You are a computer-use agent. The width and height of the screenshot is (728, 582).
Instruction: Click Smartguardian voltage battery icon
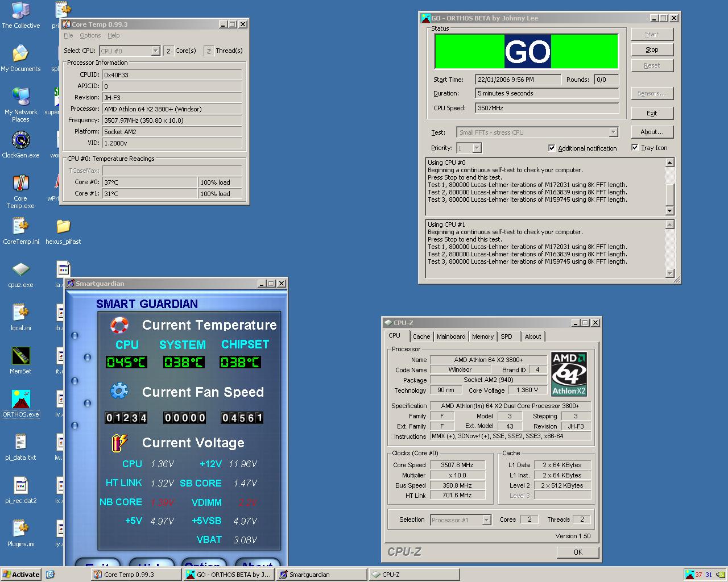pyautogui.click(x=119, y=442)
